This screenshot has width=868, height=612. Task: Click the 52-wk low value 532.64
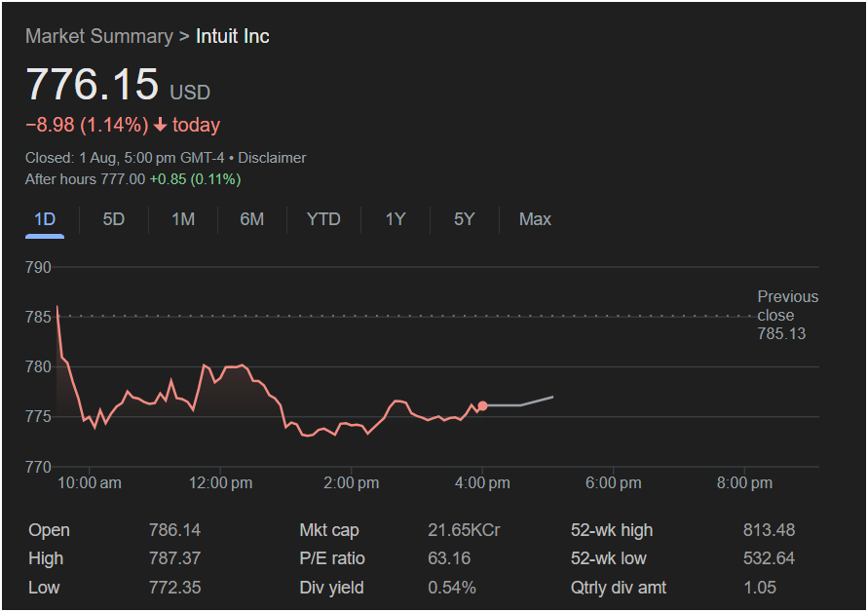point(769,558)
